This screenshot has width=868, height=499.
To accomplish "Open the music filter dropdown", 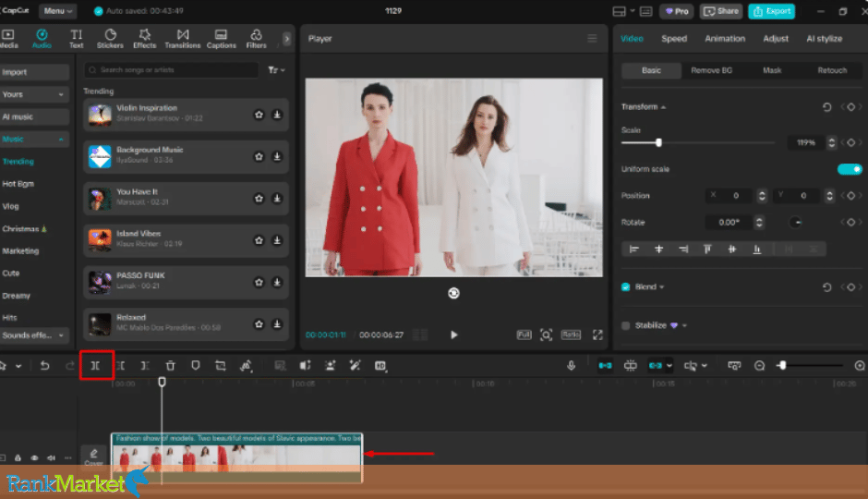I will tap(276, 70).
